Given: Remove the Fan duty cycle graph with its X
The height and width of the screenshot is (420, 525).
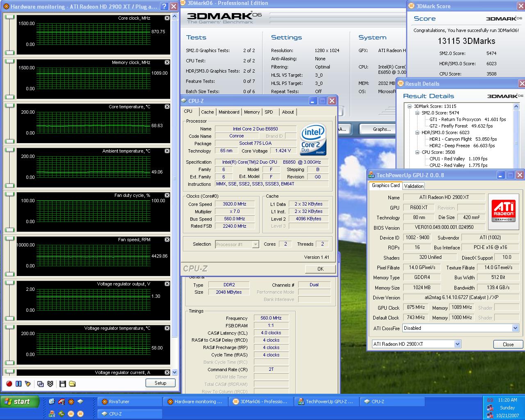Looking at the screenshot, I should click(x=167, y=195).
